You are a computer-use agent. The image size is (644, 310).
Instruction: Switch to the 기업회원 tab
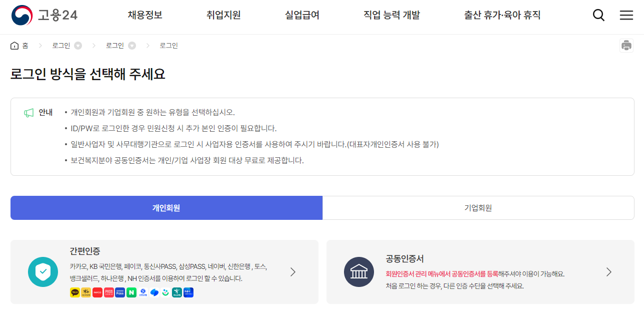point(479,207)
